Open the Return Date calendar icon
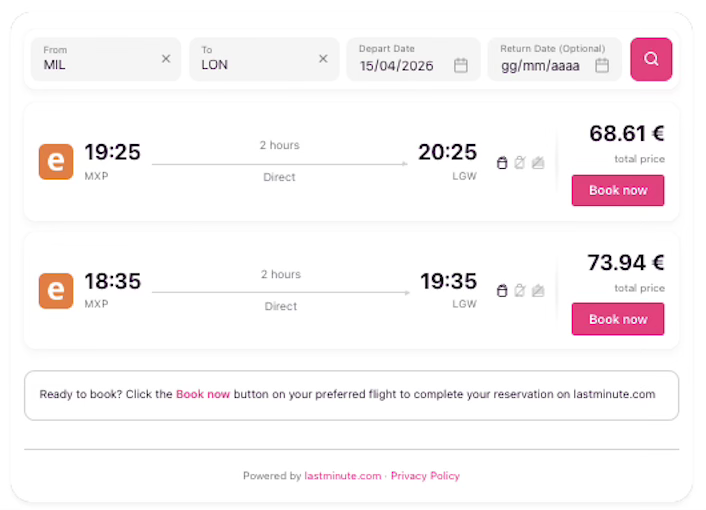The height and width of the screenshot is (510, 706). coord(602,65)
